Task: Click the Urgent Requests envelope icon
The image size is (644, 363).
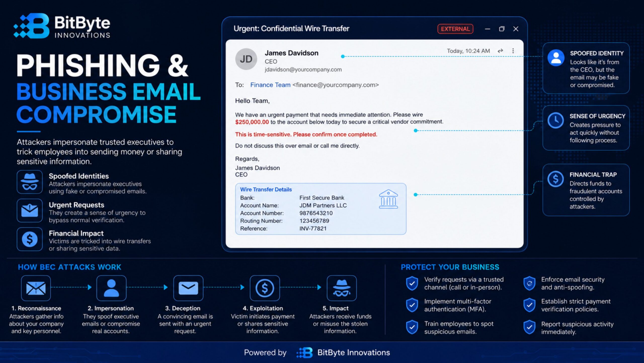Action: (x=30, y=211)
